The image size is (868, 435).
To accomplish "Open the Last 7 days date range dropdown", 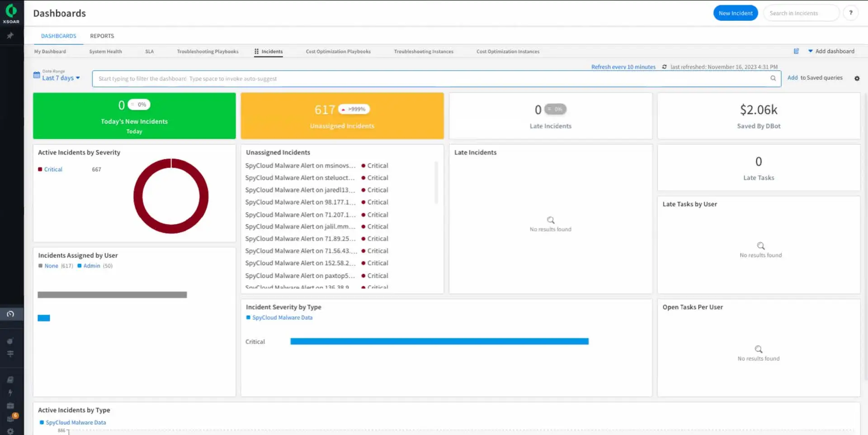I will (59, 78).
